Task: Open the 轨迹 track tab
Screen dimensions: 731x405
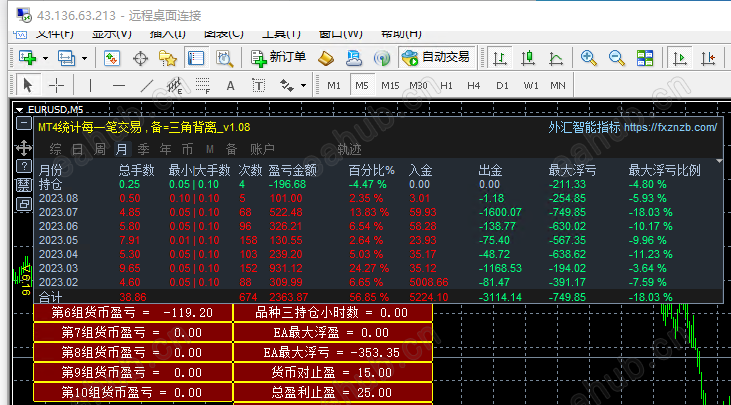Action: pyautogui.click(x=349, y=149)
